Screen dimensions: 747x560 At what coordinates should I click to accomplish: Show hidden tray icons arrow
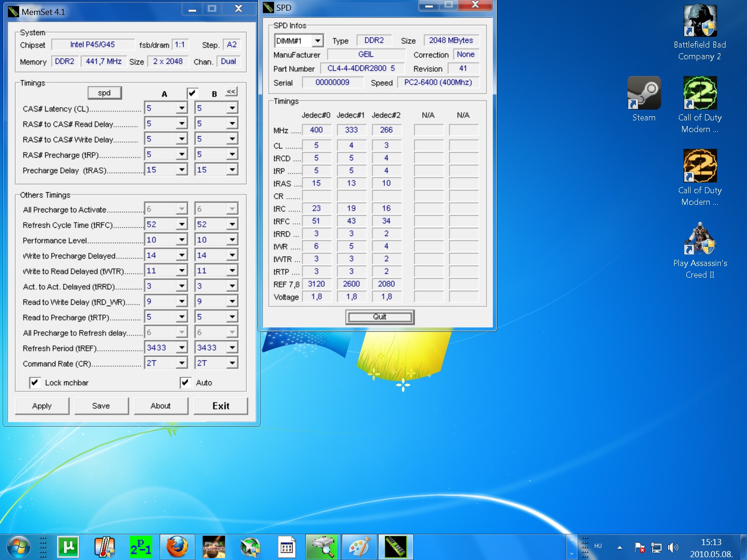pyautogui.click(x=620, y=547)
